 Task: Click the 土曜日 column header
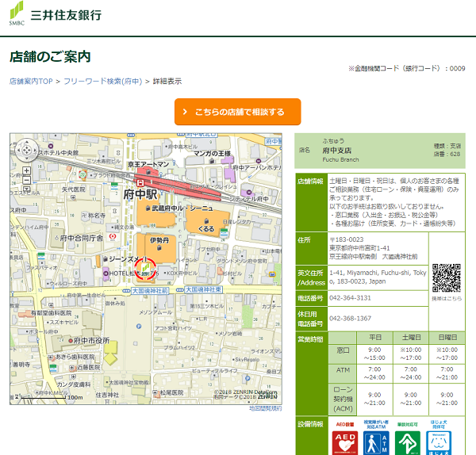pos(411,338)
